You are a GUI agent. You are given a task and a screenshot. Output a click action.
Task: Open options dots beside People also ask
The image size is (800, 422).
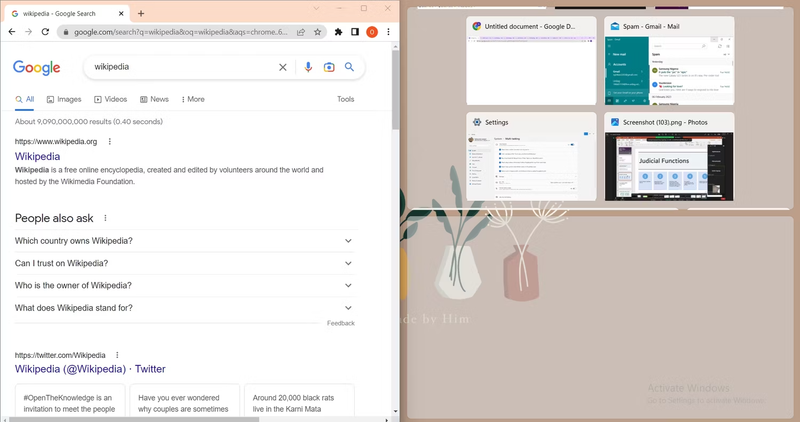tap(106, 218)
